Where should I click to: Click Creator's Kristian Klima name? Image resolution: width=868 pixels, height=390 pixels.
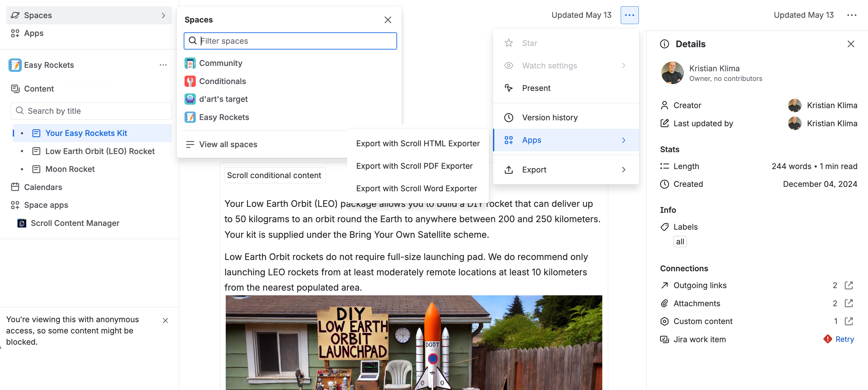click(832, 105)
